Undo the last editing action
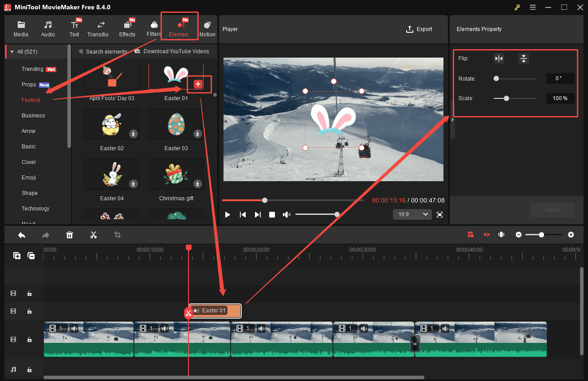Screen dimensions: 588x381 click(x=21, y=234)
